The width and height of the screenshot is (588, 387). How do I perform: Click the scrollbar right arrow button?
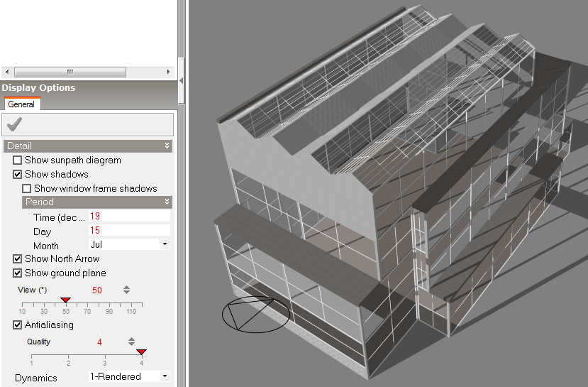click(169, 72)
